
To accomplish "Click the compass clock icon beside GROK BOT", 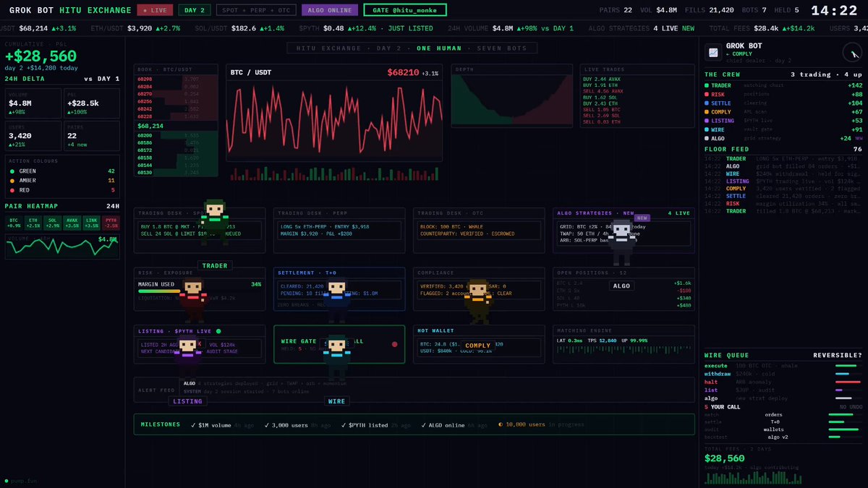I will [x=851, y=51].
